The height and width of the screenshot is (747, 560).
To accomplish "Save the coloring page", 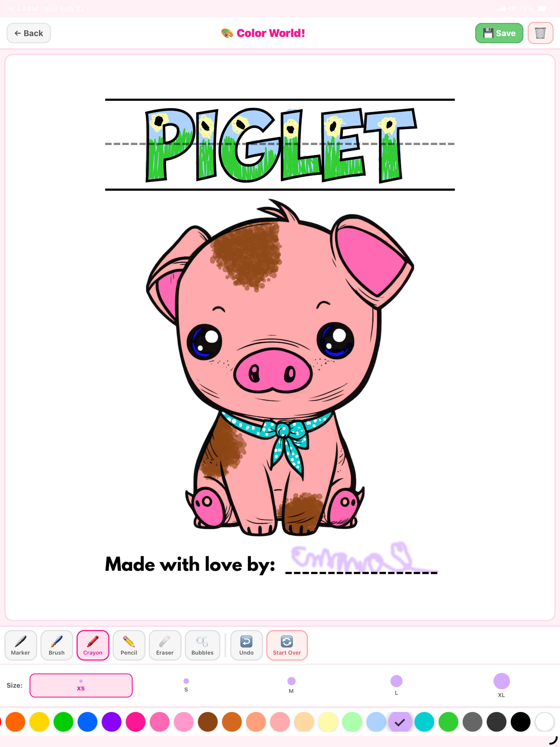I will [x=499, y=33].
